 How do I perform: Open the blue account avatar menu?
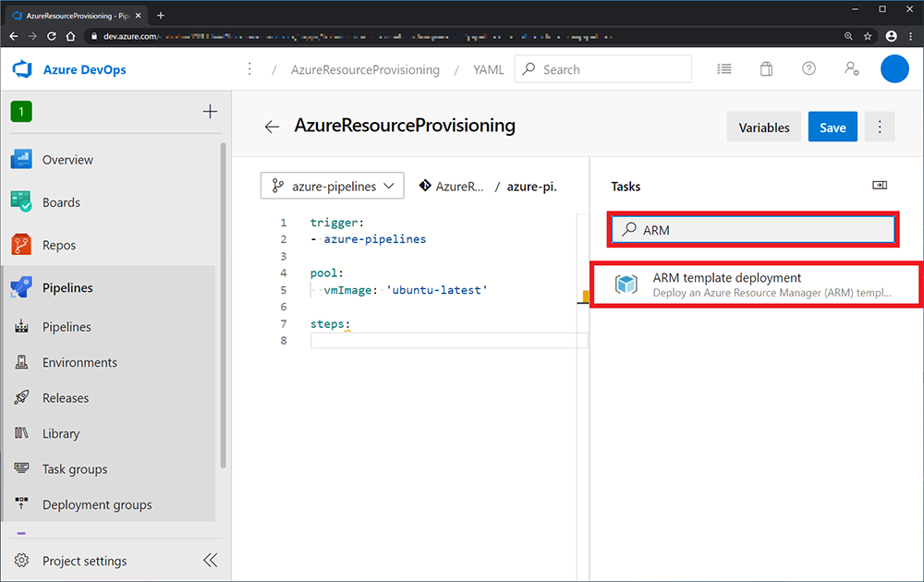coord(894,69)
